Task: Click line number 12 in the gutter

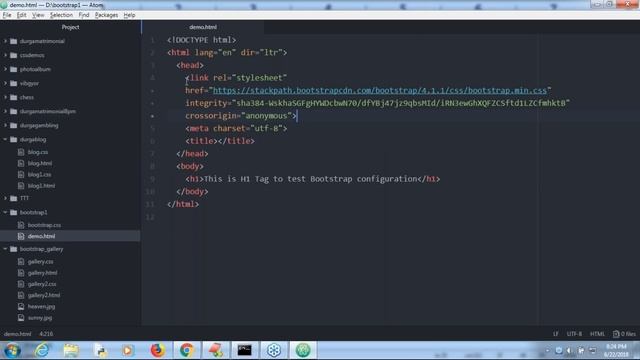Action: coord(150,217)
